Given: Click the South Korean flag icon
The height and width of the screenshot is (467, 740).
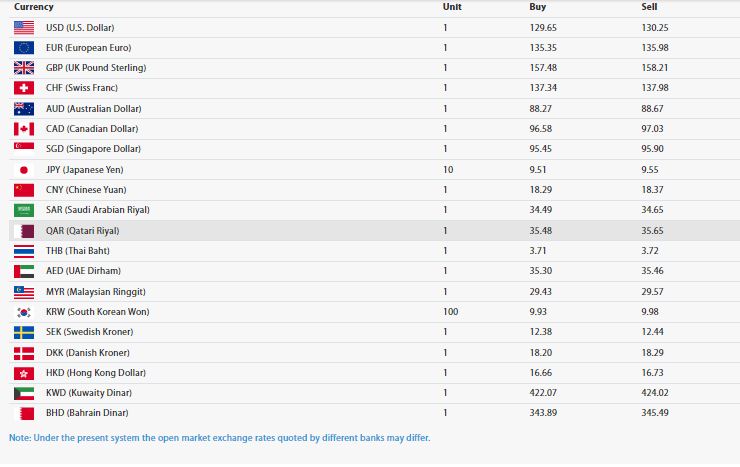Looking at the screenshot, I should [24, 311].
